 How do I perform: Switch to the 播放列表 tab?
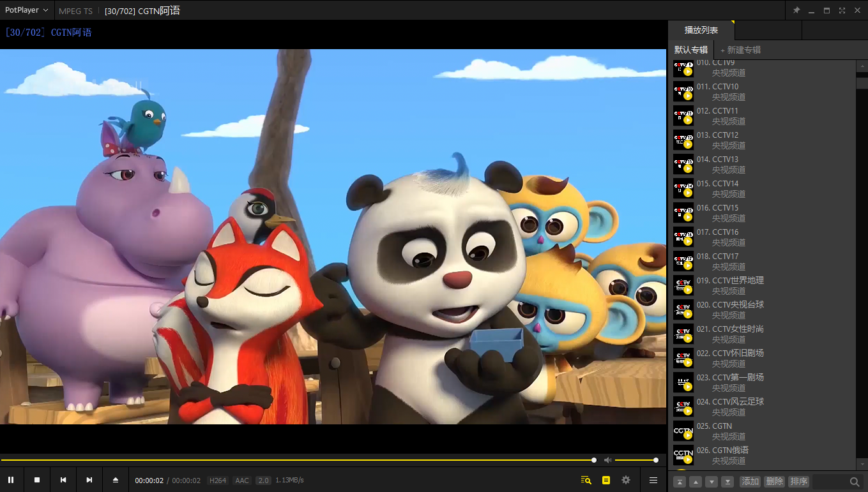click(x=701, y=30)
